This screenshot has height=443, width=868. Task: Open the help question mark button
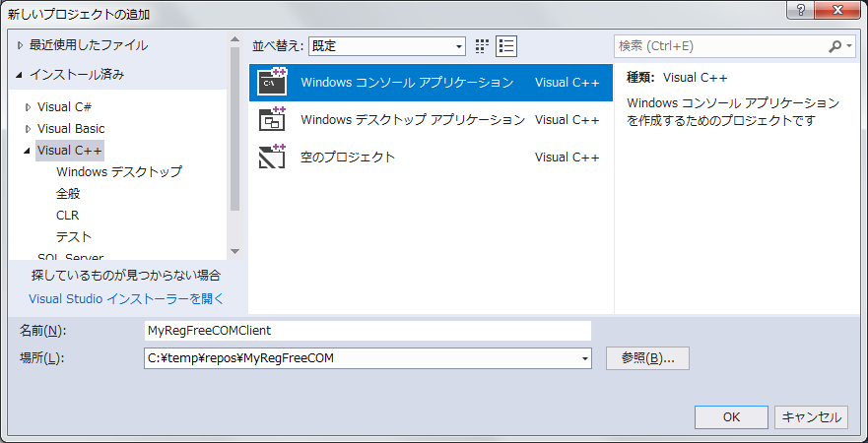pyautogui.click(x=801, y=10)
